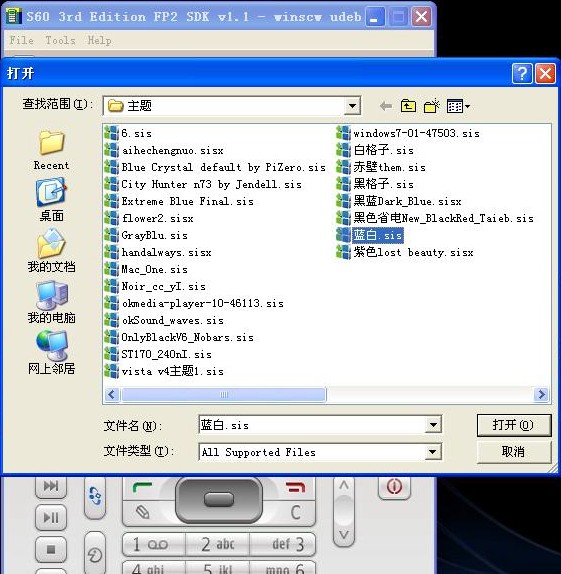The image size is (561, 574).
Task: Select the file ST170_240nI.sis
Action: point(158,354)
